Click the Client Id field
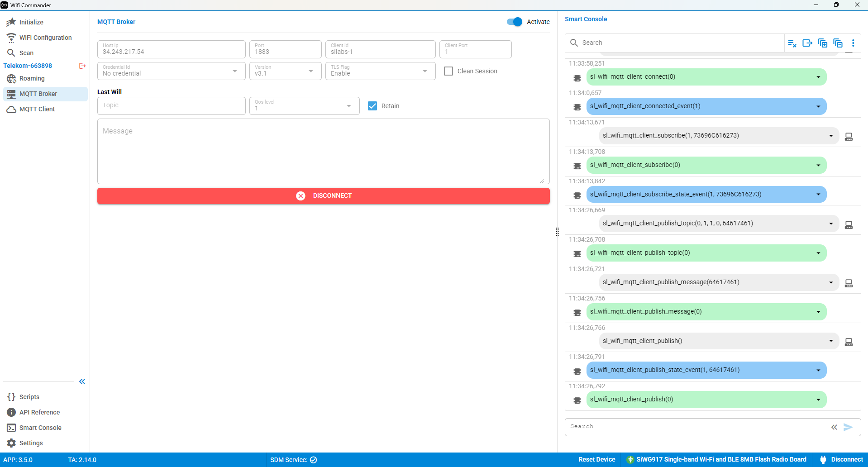 [x=381, y=49]
